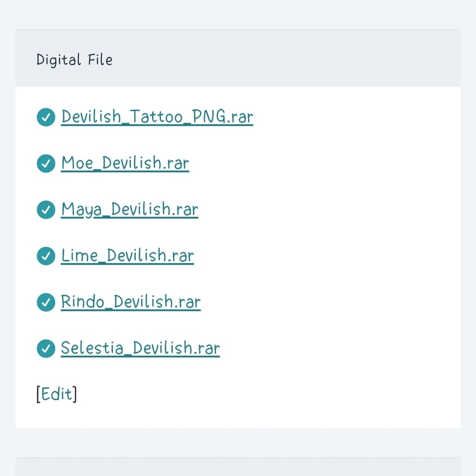Image resolution: width=476 pixels, height=476 pixels.
Task: Click the closing bracket after Edit
Action: (x=75, y=394)
